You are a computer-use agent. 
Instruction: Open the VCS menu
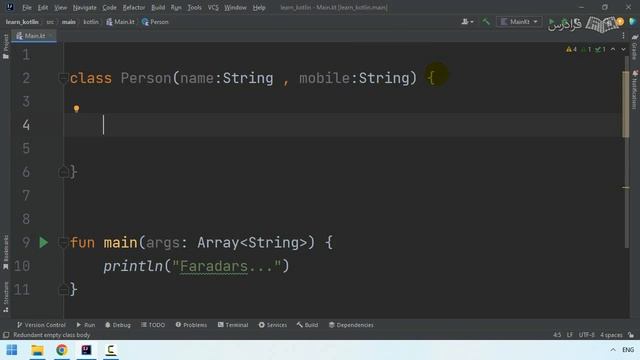tap(213, 7)
